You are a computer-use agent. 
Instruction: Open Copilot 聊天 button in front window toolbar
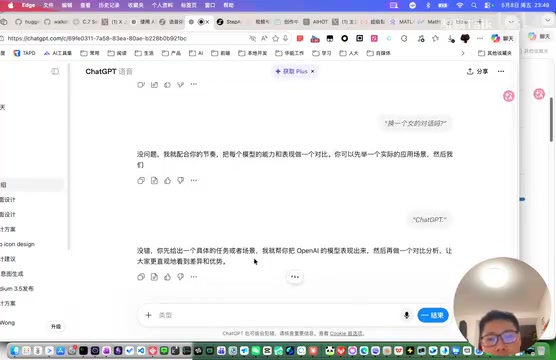pos(502,38)
